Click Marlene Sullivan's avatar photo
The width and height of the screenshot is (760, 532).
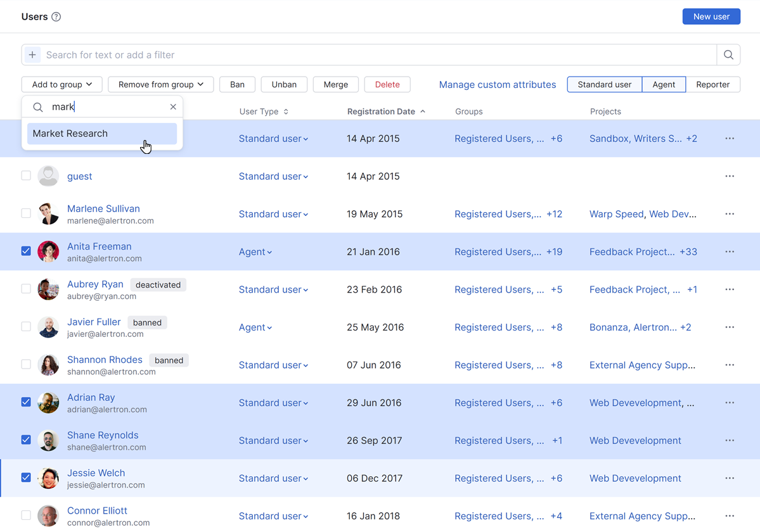48,214
